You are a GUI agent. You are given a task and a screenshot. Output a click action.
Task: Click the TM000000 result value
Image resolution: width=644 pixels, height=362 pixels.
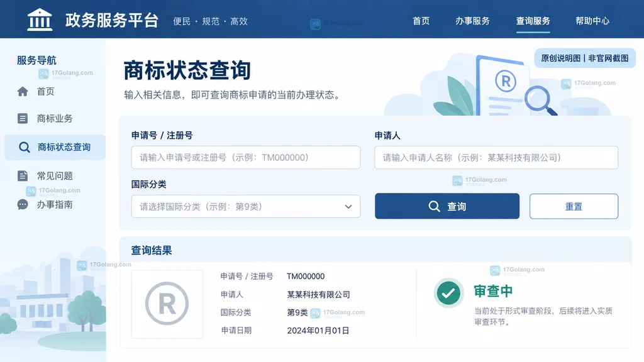(306, 277)
